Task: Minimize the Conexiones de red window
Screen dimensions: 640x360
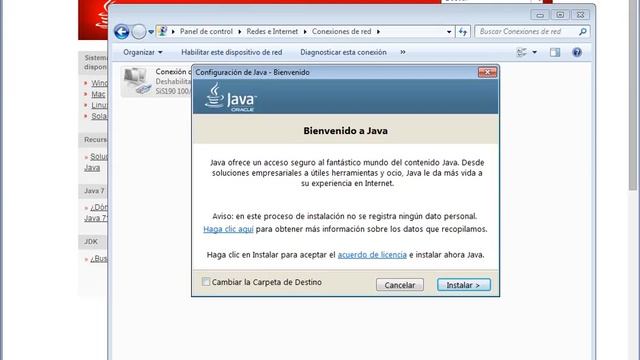Action: click(540, 15)
